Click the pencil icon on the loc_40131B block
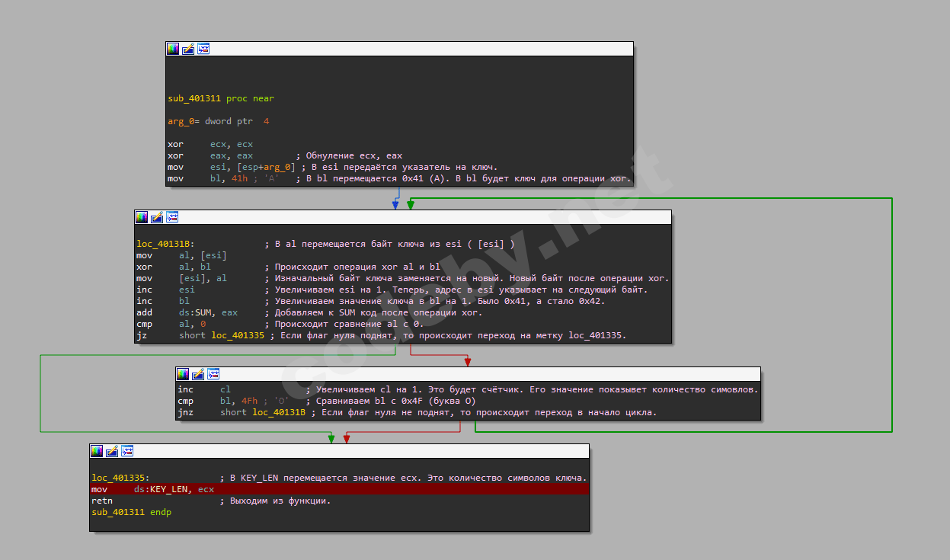The width and height of the screenshot is (950, 560). tap(157, 217)
